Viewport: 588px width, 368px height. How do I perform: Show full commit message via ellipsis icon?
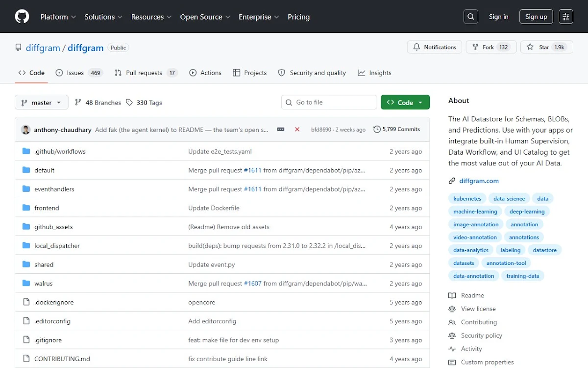click(281, 130)
